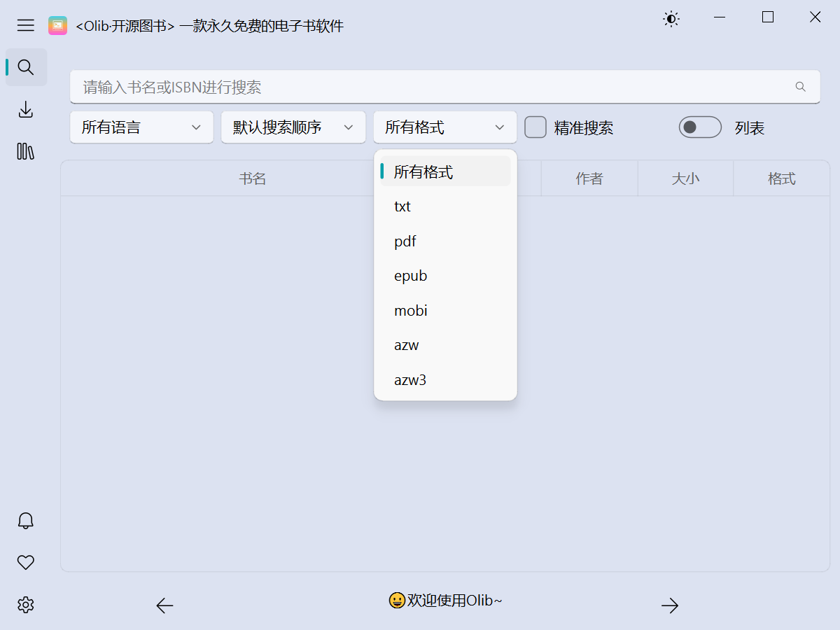Open notifications bell in sidebar
This screenshot has height=630, width=840.
(26, 520)
